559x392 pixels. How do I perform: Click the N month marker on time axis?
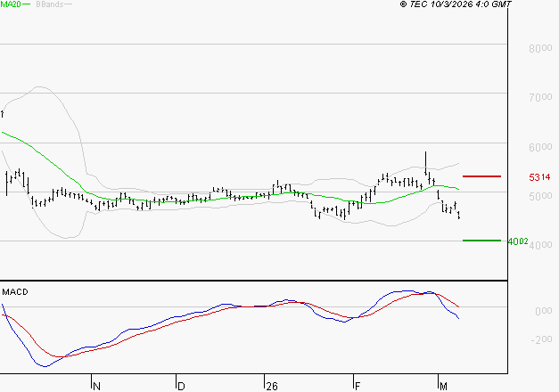coord(96,387)
